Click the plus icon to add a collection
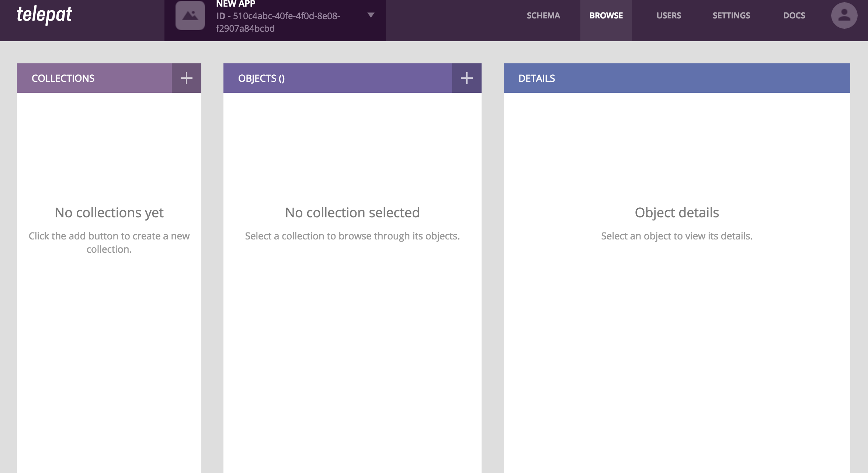This screenshot has width=868, height=473. [186, 78]
